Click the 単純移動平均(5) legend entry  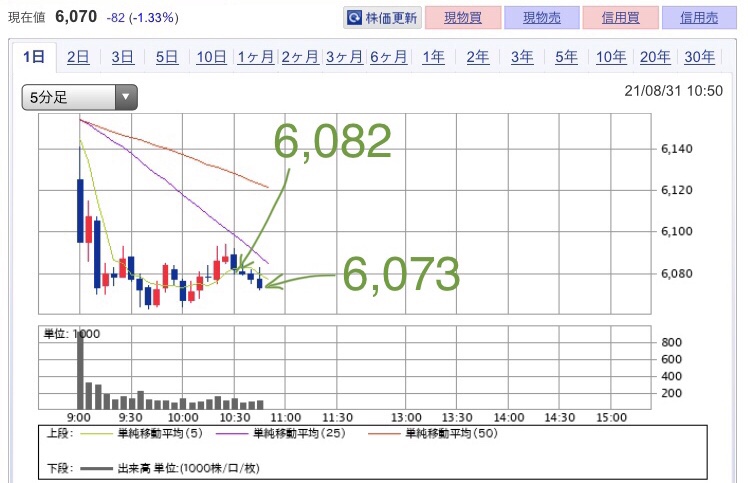(x=141, y=433)
